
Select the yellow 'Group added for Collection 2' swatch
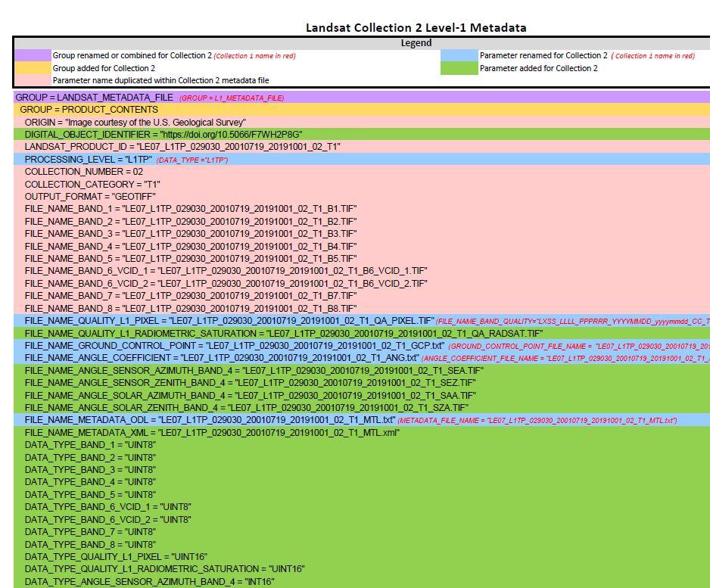(32, 67)
